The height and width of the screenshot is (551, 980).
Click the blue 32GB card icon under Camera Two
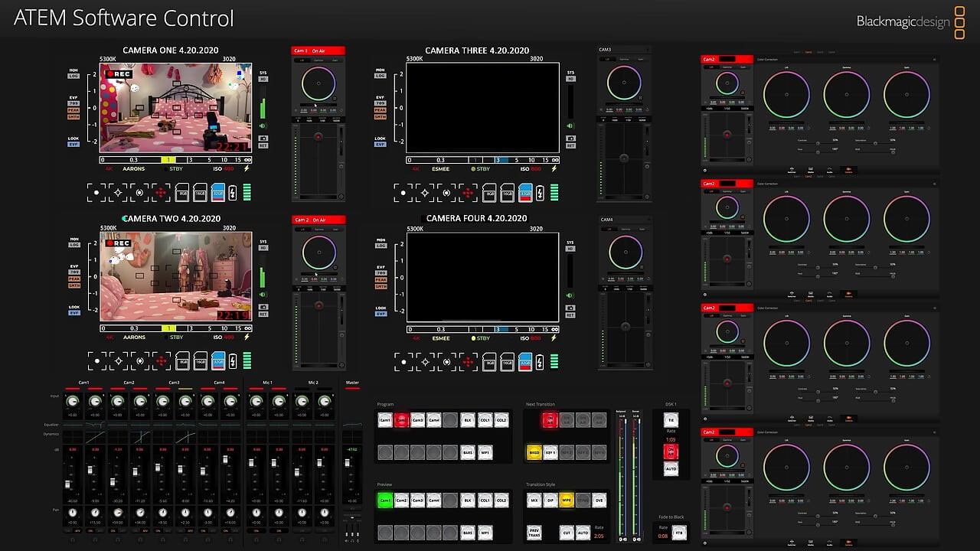(x=217, y=360)
